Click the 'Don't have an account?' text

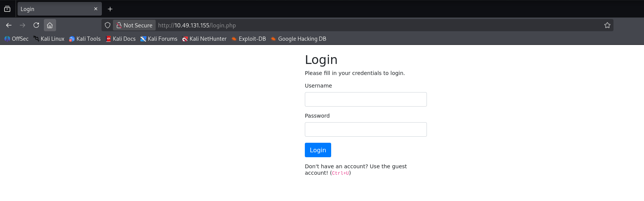tap(336, 166)
